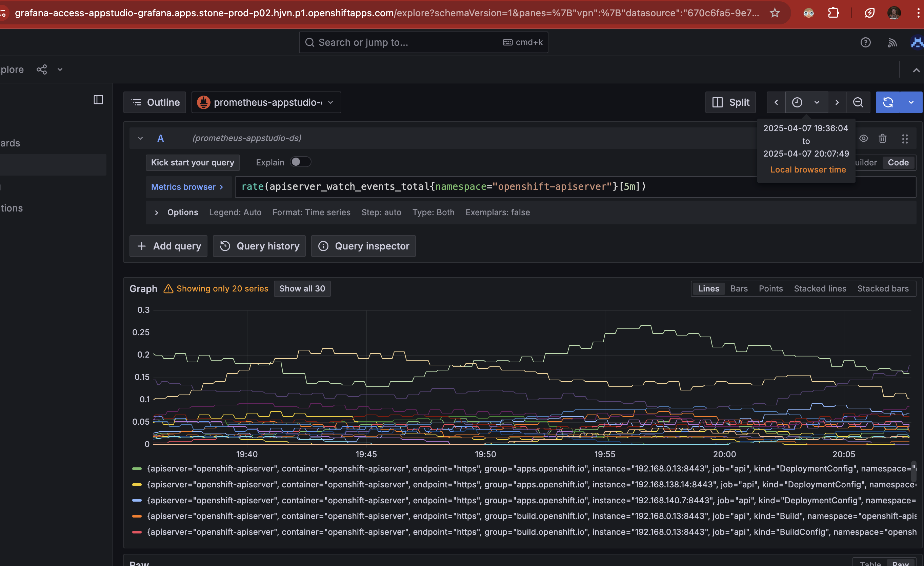Screen dimensions: 924x566
Task: Click the refresh query icon
Action: coord(887,102)
